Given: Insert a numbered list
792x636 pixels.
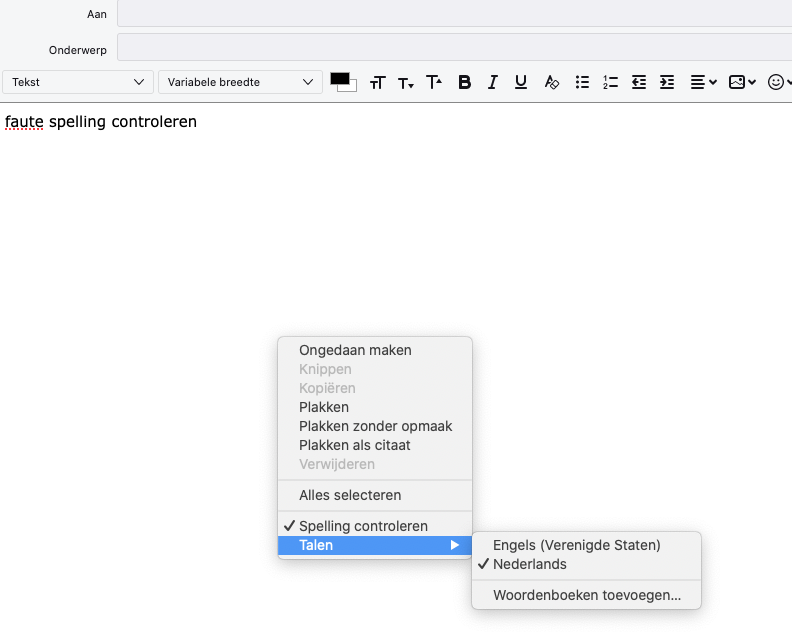Looking at the screenshot, I should click(610, 83).
